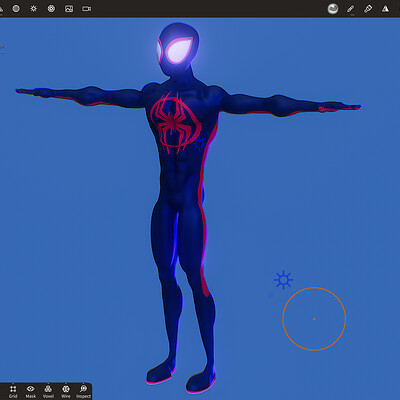Select the light gizmo beside the legs
The width and height of the screenshot is (400, 400).
point(284,280)
